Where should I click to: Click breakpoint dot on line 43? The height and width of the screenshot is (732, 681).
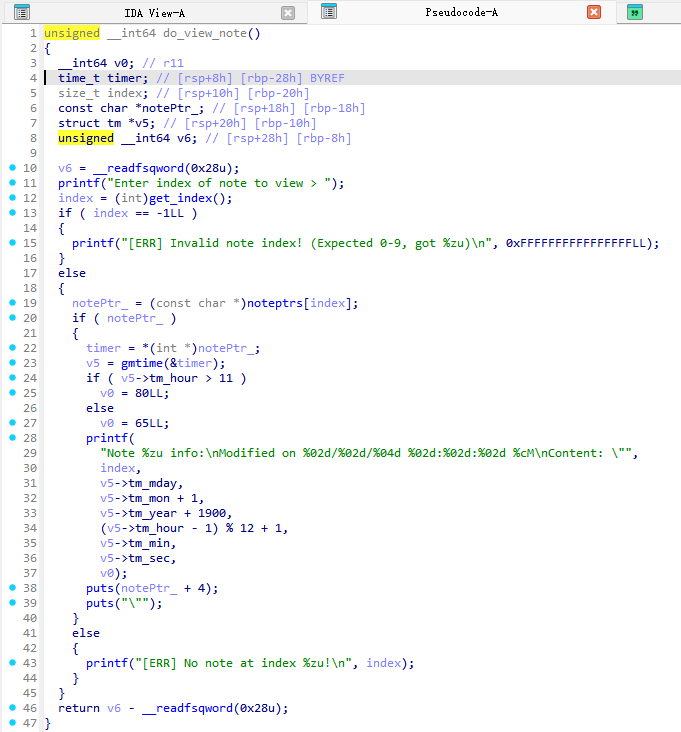[12, 663]
